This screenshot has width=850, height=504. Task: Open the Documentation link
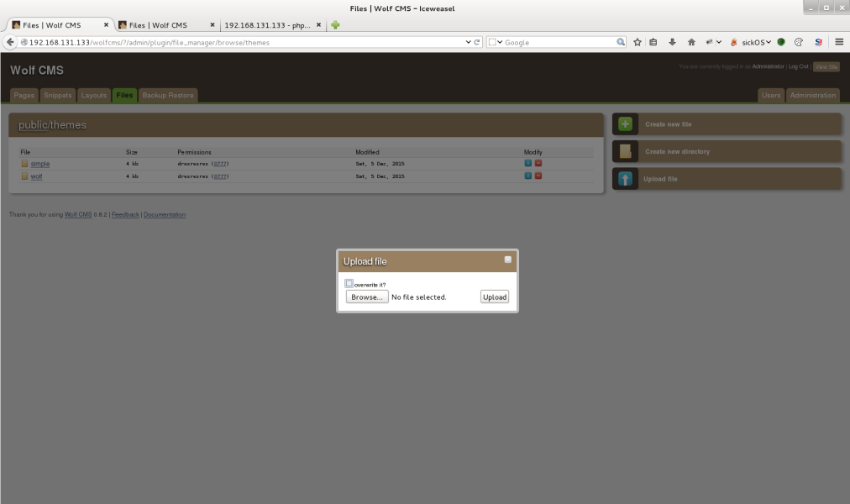[165, 214]
